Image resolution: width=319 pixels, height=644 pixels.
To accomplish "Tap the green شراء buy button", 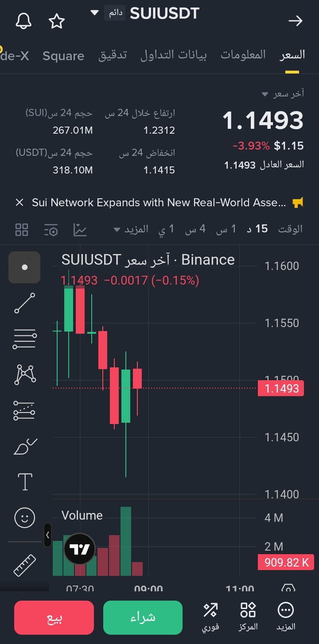I will [143, 617].
